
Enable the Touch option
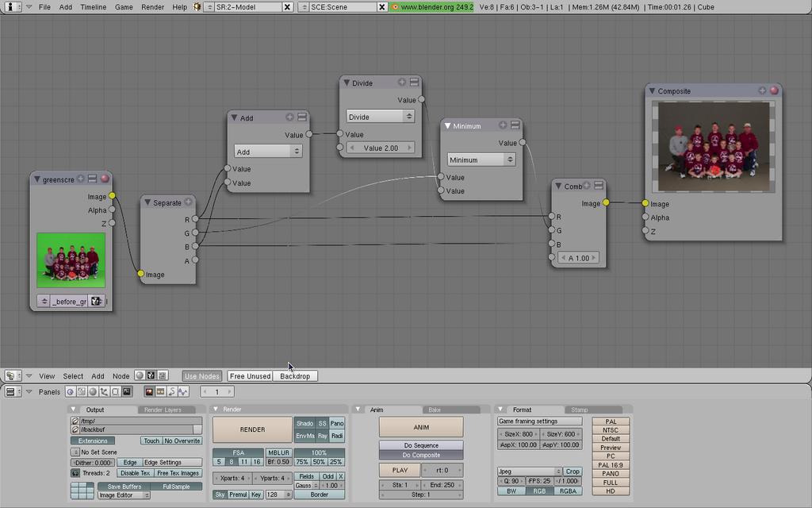[x=151, y=441]
